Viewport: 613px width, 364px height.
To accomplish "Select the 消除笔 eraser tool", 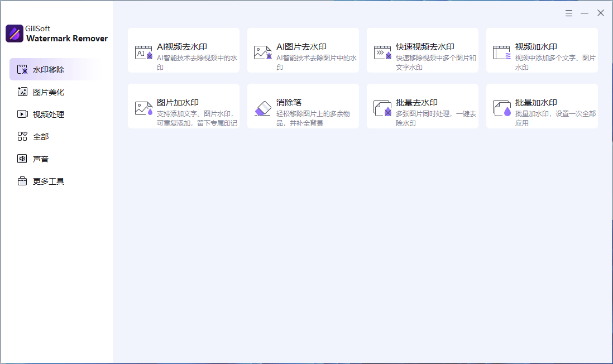I will (303, 106).
